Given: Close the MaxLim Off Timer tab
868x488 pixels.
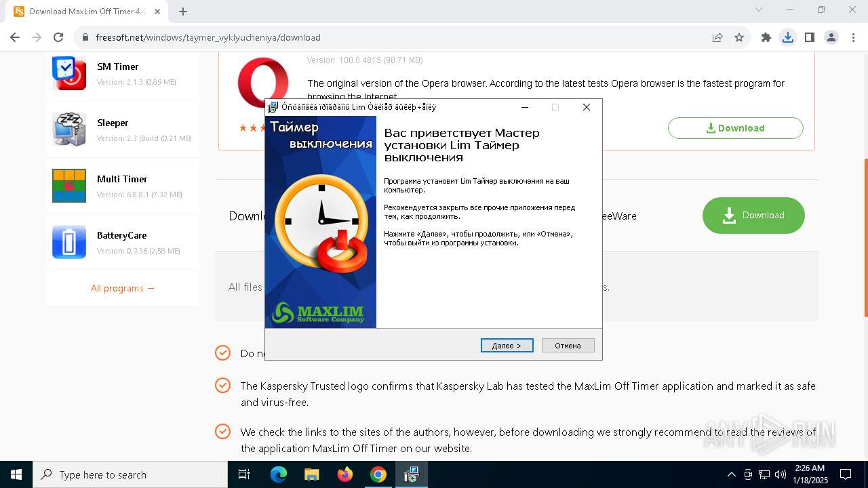Looking at the screenshot, I should click(x=158, y=12).
